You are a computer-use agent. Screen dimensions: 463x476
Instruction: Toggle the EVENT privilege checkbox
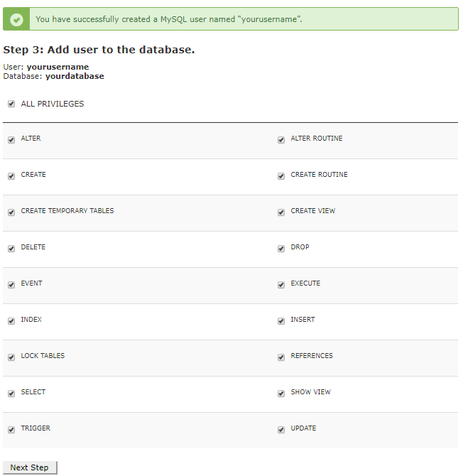(x=11, y=285)
